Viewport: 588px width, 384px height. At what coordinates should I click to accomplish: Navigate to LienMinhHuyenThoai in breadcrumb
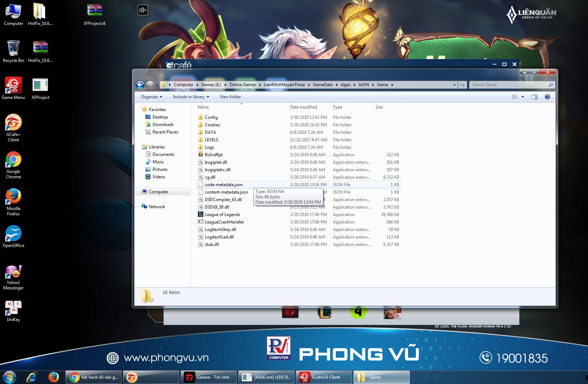tap(284, 85)
